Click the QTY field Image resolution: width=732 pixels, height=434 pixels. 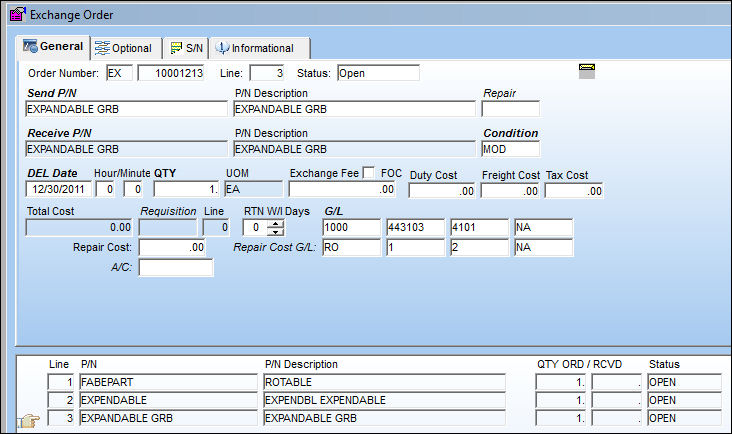click(186, 189)
